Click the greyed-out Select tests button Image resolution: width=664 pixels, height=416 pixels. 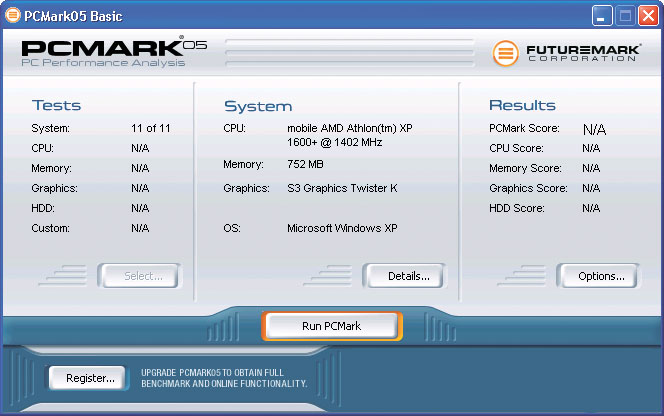138,276
